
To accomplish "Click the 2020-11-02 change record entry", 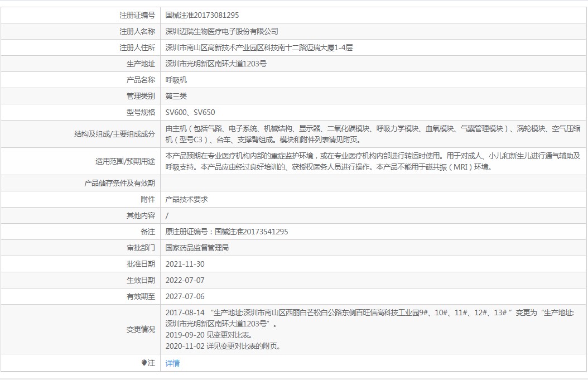I will 223,346.
